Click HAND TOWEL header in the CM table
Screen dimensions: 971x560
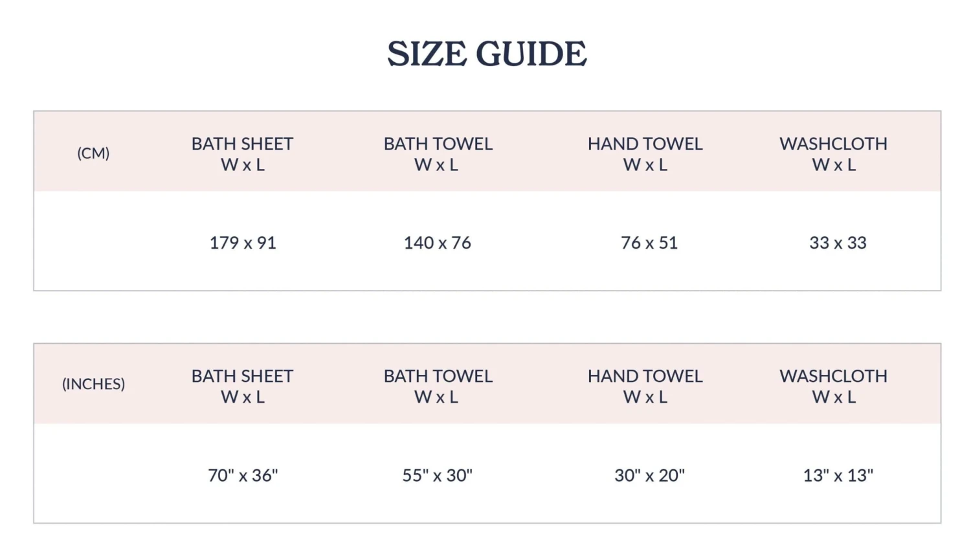click(645, 144)
